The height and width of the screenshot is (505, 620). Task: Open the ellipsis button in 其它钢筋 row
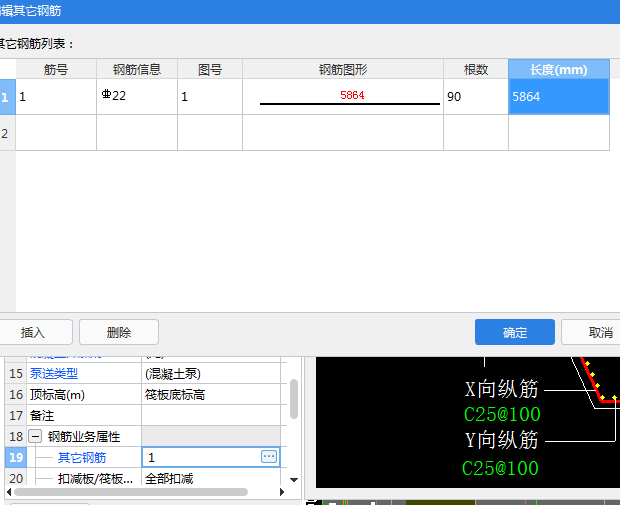(269, 457)
